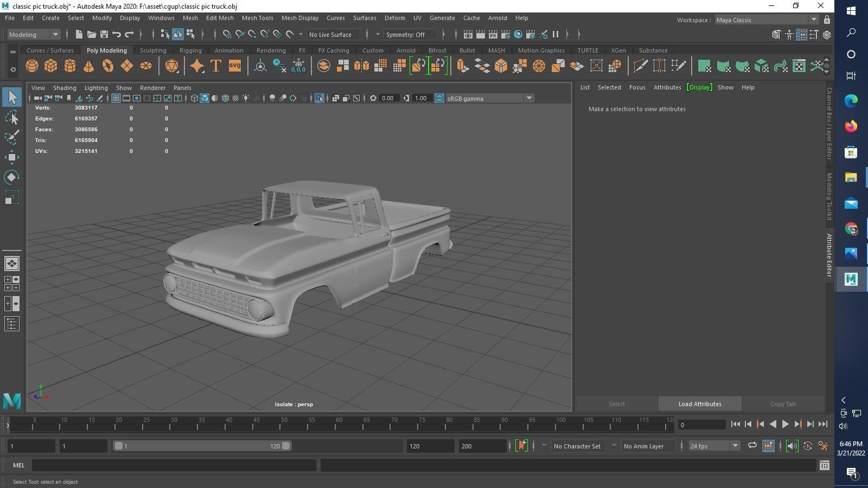Toggle the loop playback icon
Viewport: 868px width, 488px height.
tap(752, 446)
